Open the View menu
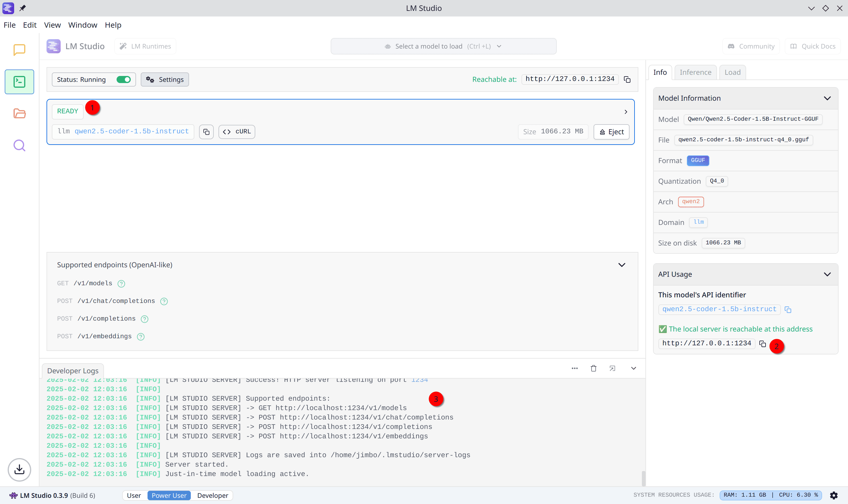Image resolution: width=848 pixels, height=504 pixels. [x=52, y=25]
